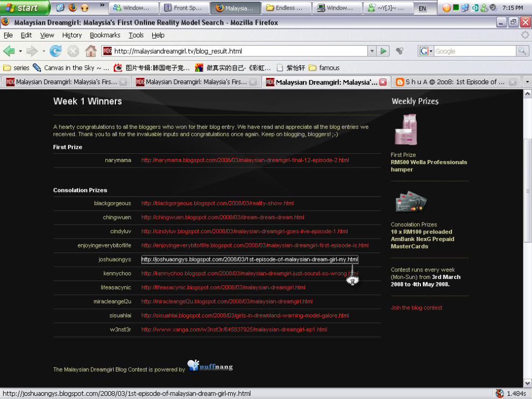Open the EN language bar selector
Screen dimensions: 532x399
click(422, 8)
